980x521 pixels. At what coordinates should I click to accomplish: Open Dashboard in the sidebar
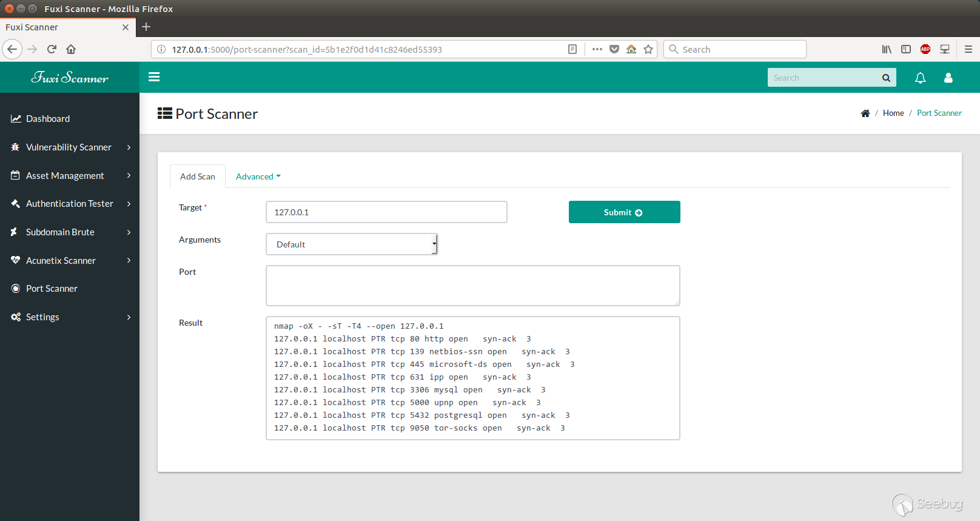pyautogui.click(x=70, y=119)
